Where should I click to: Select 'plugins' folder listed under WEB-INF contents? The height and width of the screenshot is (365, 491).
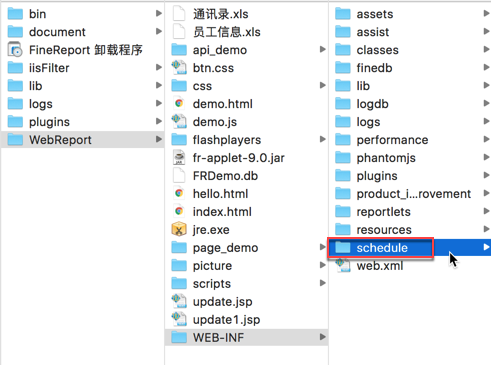[377, 176]
